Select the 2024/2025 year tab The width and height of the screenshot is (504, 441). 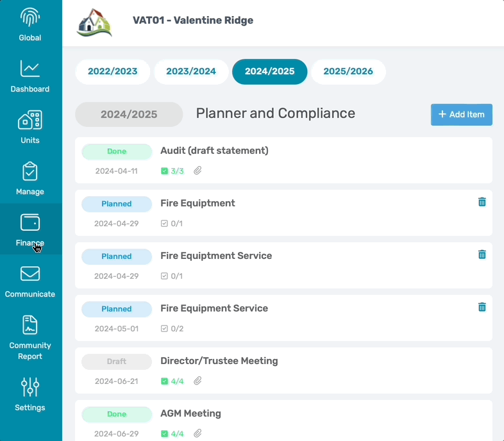click(270, 71)
